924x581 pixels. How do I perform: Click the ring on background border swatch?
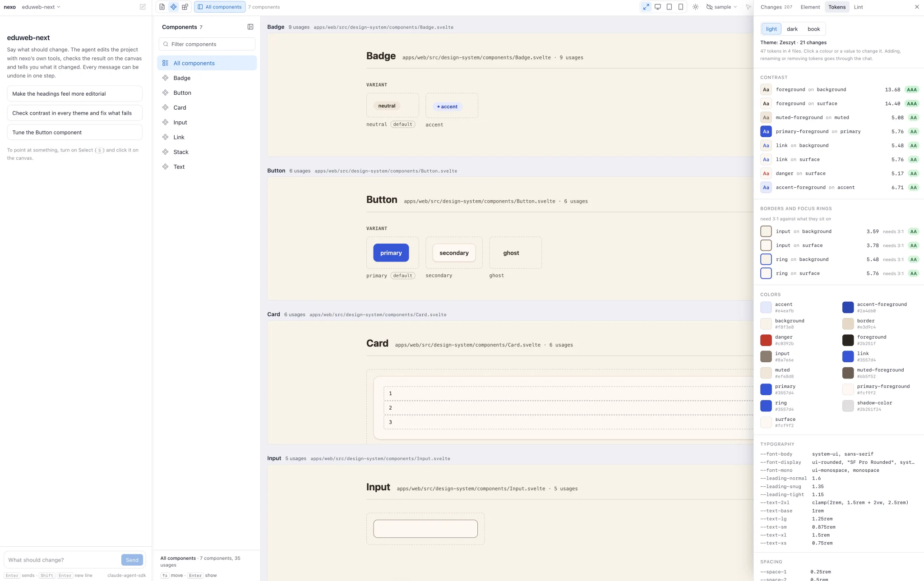click(766, 259)
